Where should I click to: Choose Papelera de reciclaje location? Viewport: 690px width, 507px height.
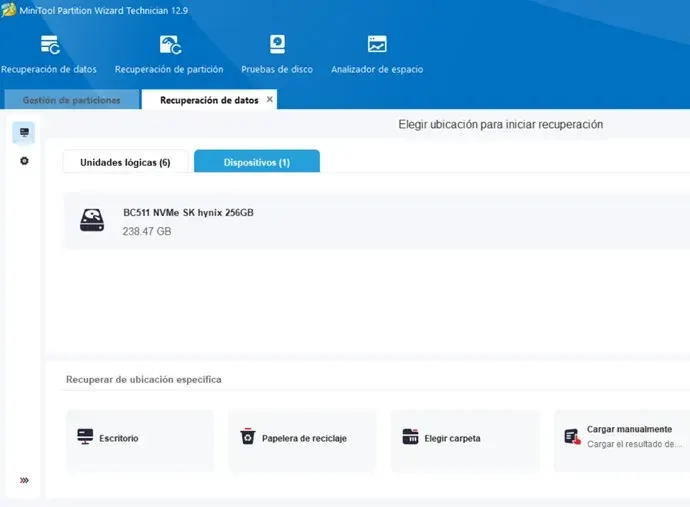click(302, 441)
